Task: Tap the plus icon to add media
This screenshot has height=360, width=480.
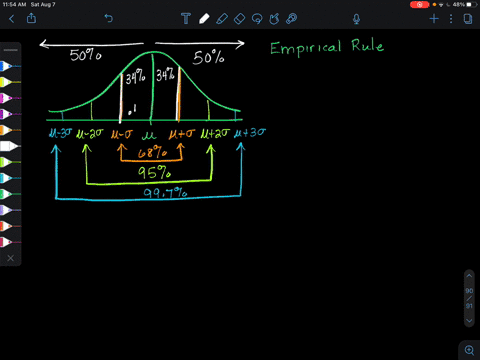Action: [x=434, y=19]
